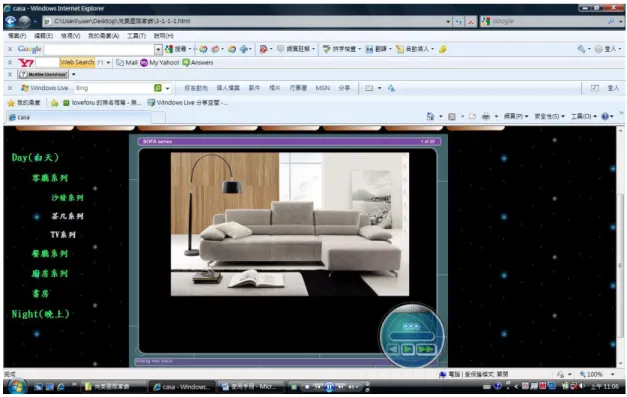The height and width of the screenshot is (397, 627).
Task: Open My Yahoo! from toolbar
Action: pyautogui.click(x=160, y=63)
